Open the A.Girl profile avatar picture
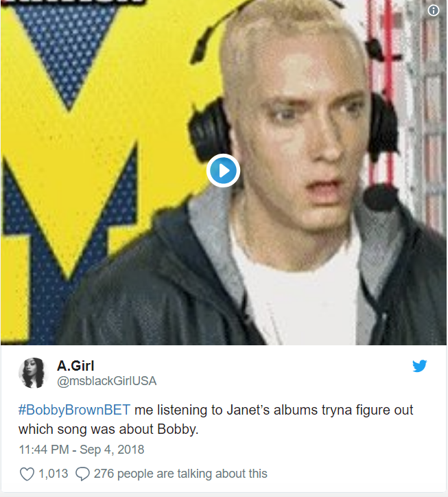This screenshot has height=497, width=448. 33,373
